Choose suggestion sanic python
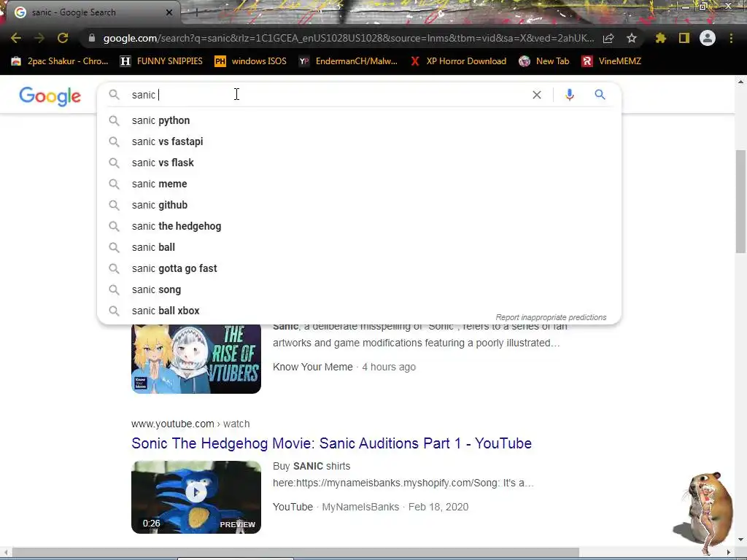This screenshot has width=747, height=560. 359,120
